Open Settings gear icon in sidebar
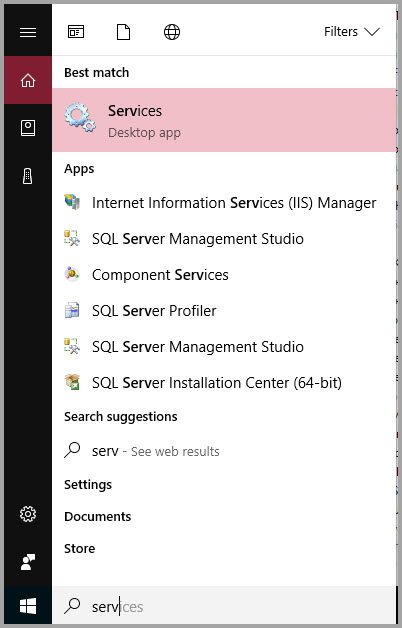Screen dimensions: 402x628 tap(28, 514)
